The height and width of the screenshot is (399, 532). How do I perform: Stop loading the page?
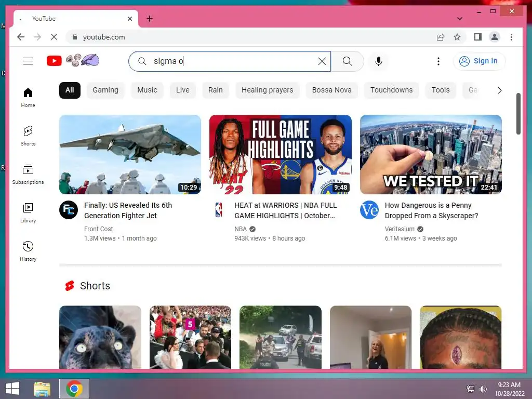pos(54,37)
